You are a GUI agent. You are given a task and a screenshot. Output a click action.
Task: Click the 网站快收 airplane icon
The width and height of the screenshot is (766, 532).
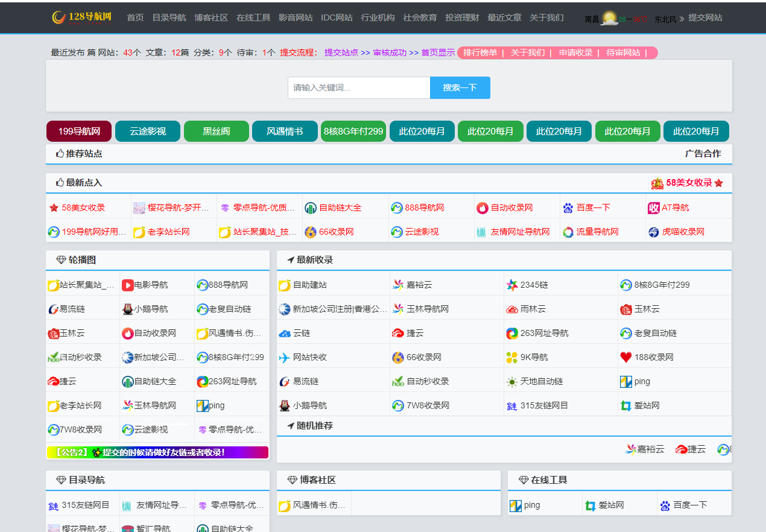(285, 357)
